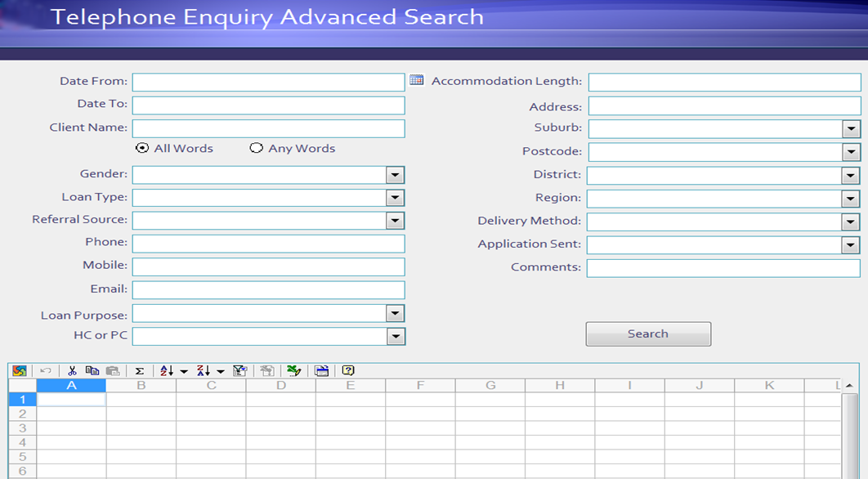Screen dimensions: 868x479
Task: Click the Undo icon in the toolbar
Action: 44,369
